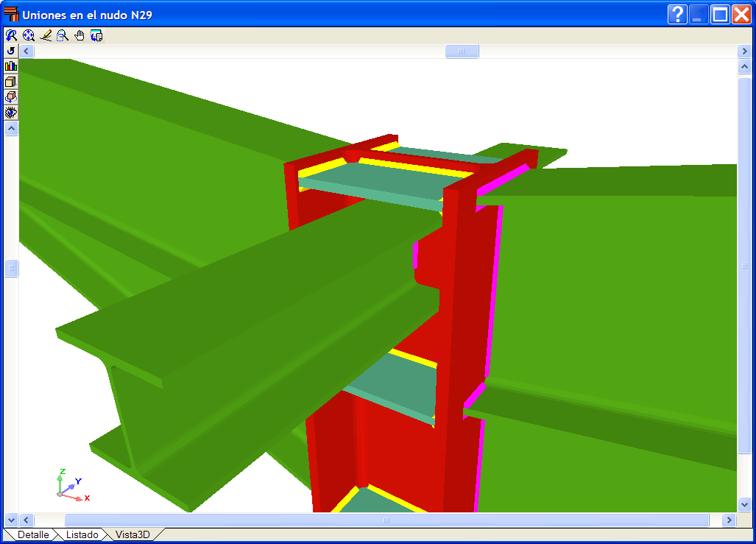
Task: Open the Vista3D tab
Action: click(x=133, y=534)
